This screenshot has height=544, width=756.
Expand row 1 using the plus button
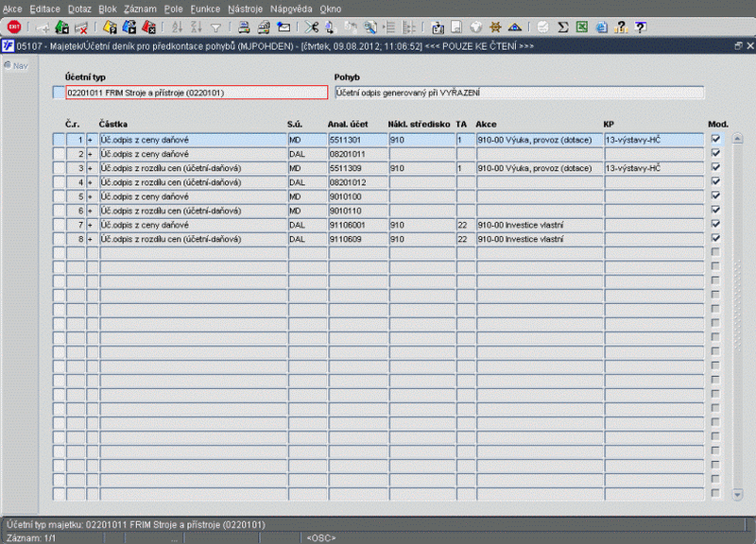(92, 140)
